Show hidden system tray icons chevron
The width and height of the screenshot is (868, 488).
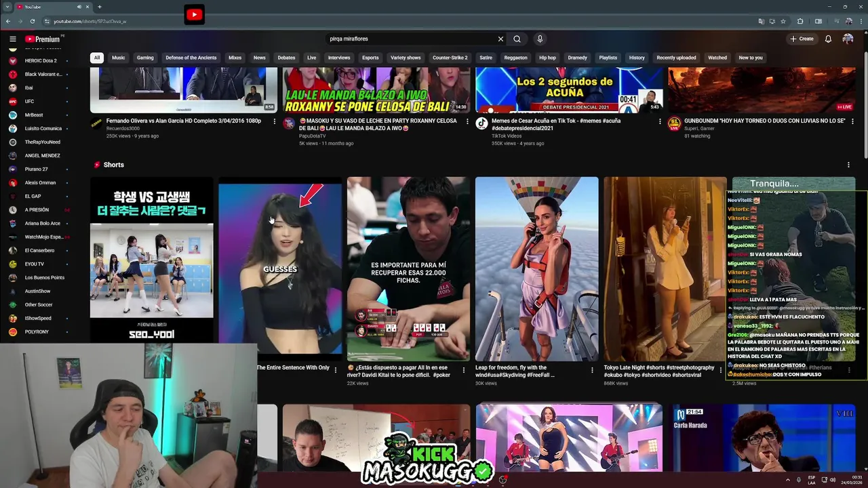787,480
